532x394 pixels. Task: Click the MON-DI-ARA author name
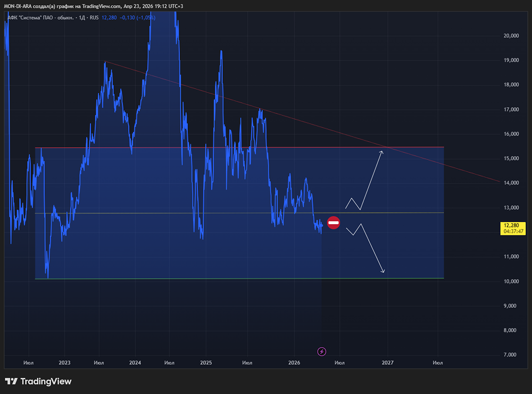pos(18,6)
